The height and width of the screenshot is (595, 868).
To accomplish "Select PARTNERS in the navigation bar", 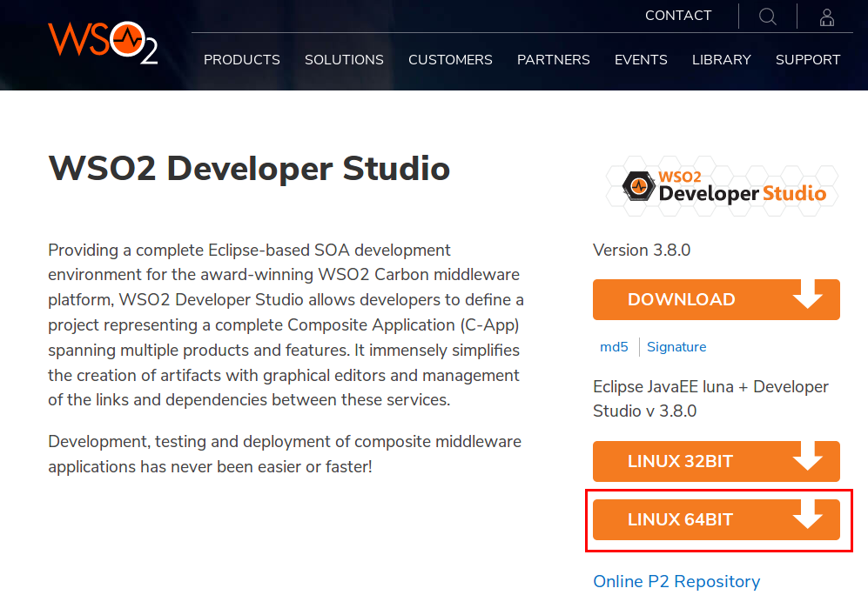I will tap(554, 60).
